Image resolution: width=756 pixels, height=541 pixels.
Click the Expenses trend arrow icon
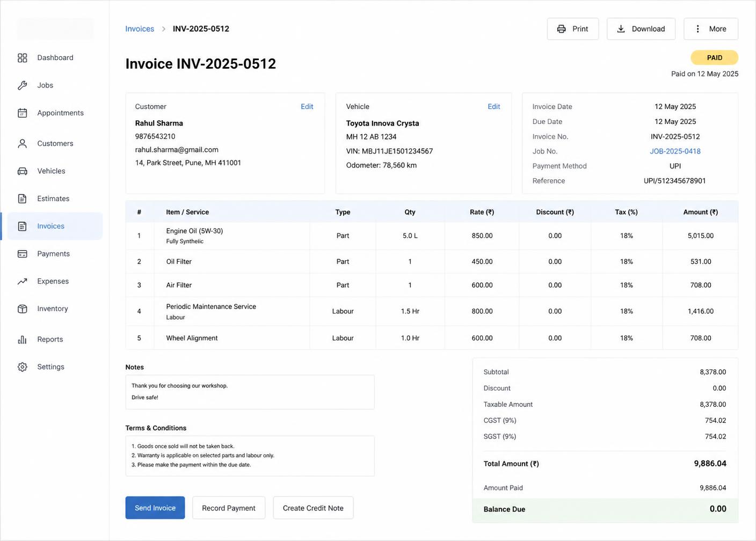(x=22, y=281)
